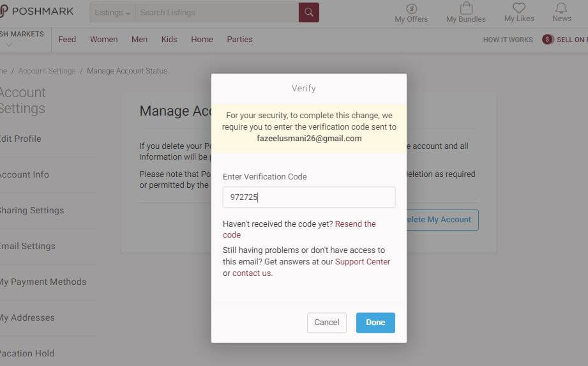
Task: Expand the Posh Markets chevron
Action: [x=9, y=45]
